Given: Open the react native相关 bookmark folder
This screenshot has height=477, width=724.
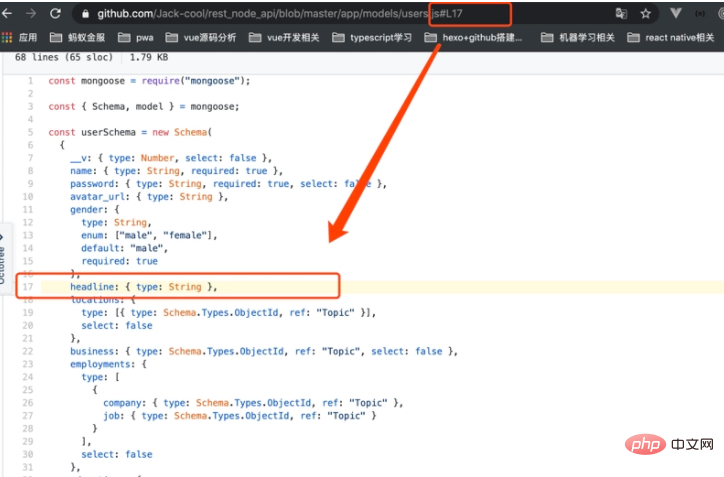Looking at the screenshot, I should [670, 37].
